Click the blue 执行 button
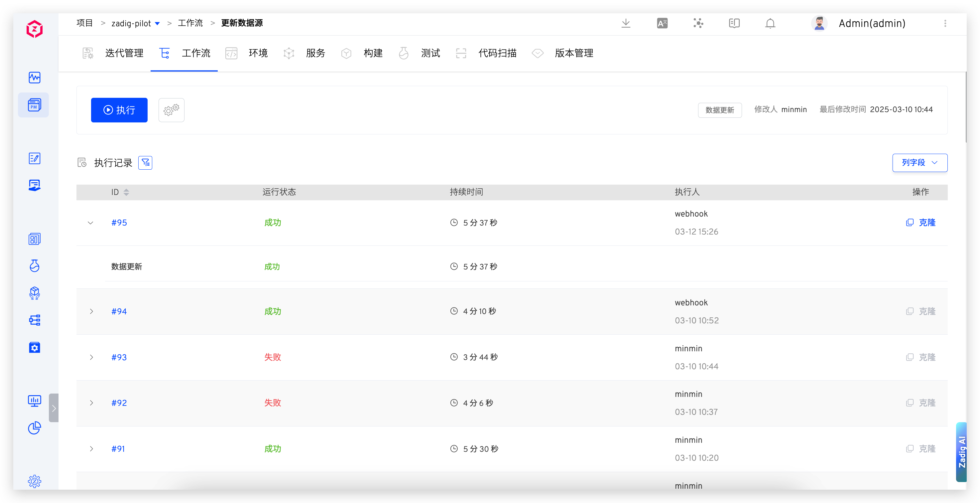Viewport: 980px width, 503px height. click(x=119, y=110)
